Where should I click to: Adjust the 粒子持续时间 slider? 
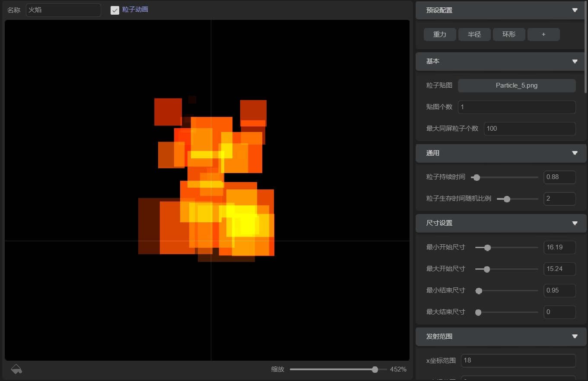click(505, 177)
